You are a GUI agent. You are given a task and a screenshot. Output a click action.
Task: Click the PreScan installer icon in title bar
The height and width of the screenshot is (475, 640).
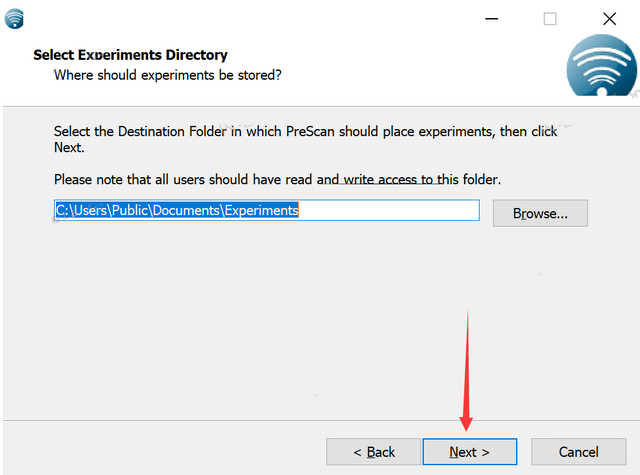pos(14,19)
